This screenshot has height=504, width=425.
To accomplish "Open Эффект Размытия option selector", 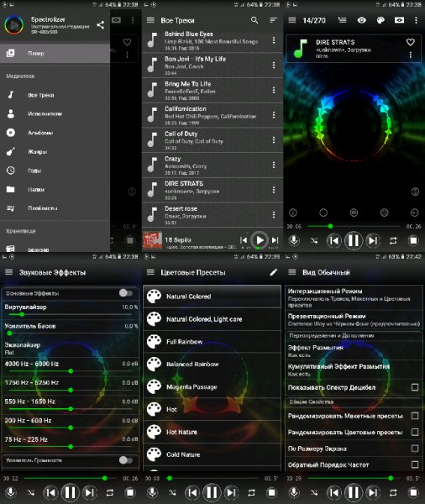I will pos(354,351).
